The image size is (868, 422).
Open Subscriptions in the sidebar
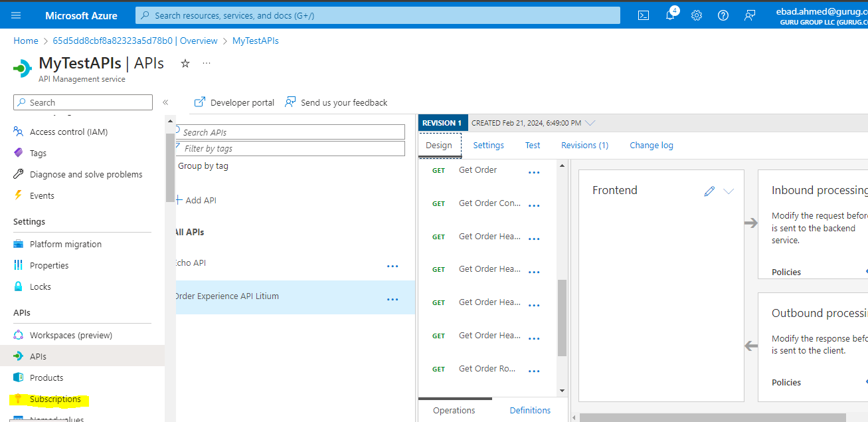[x=55, y=399]
